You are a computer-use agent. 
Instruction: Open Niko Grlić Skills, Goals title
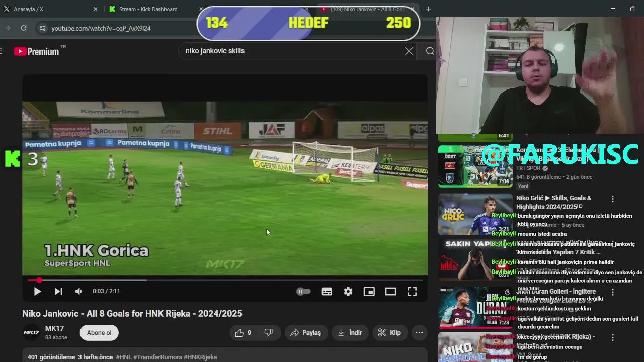[x=554, y=203]
